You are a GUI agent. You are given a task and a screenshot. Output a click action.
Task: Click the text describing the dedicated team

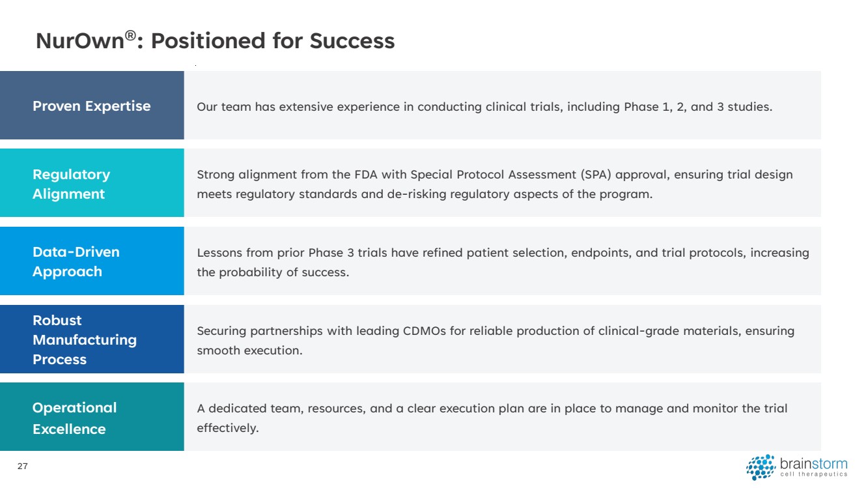(x=492, y=418)
